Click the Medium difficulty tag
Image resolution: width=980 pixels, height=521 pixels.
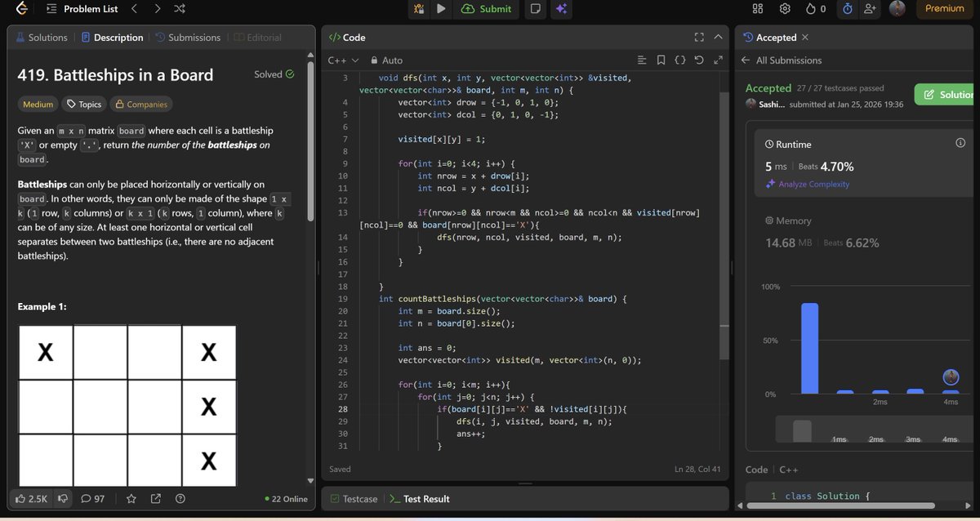coord(38,105)
